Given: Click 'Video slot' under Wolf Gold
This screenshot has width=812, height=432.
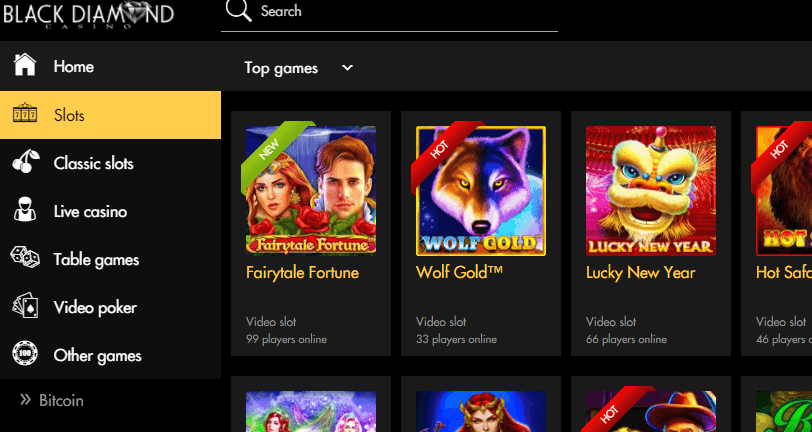Looking at the screenshot, I should 441,322.
